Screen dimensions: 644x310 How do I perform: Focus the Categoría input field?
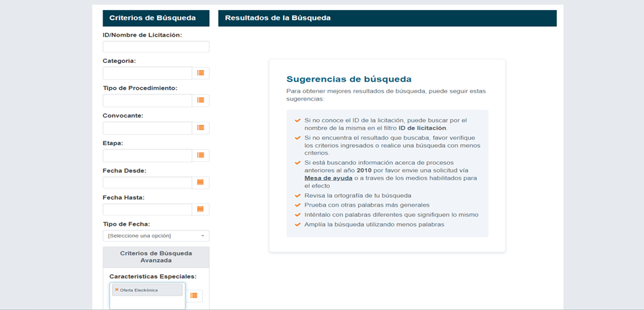147,73
